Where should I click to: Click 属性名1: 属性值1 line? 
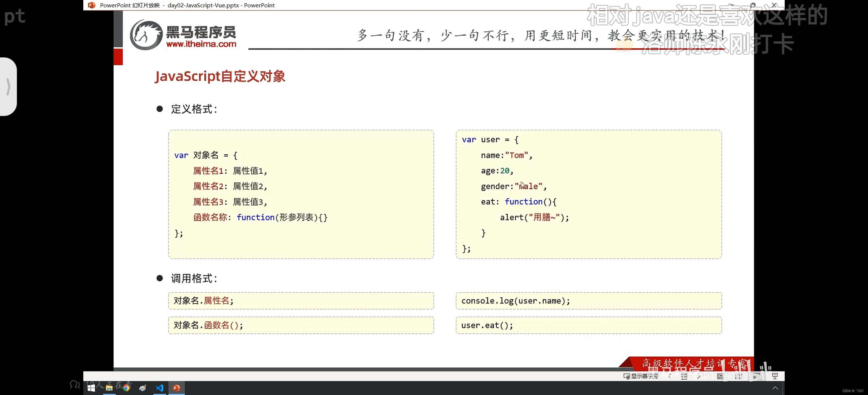230,171
